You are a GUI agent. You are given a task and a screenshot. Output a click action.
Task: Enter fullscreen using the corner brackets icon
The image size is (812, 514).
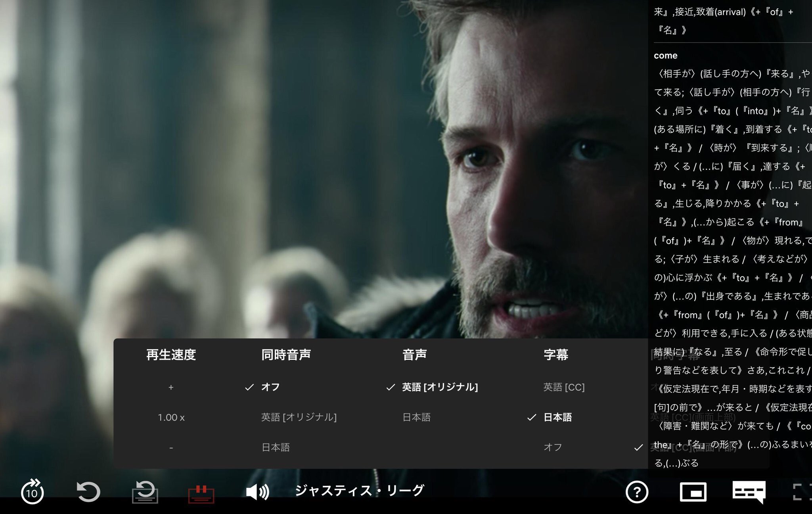(802, 492)
